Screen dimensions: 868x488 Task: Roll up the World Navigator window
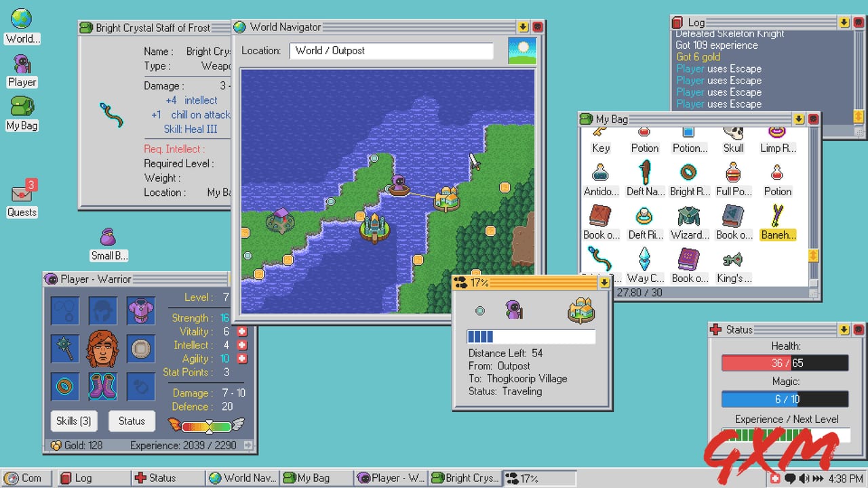coord(523,27)
